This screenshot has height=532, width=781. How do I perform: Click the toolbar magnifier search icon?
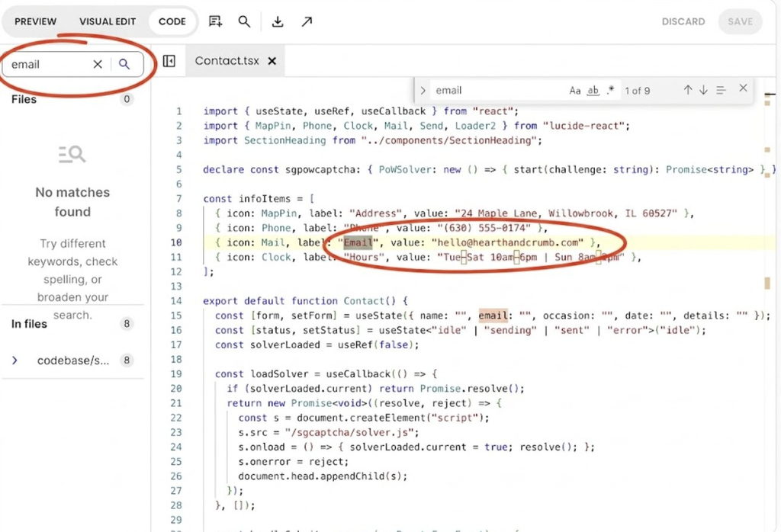[244, 21]
